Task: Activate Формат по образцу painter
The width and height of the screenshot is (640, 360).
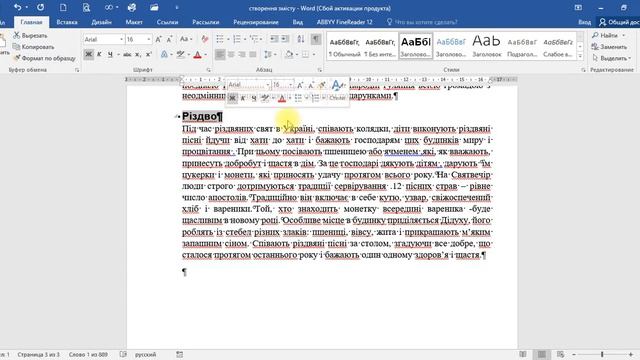Action: (44, 58)
